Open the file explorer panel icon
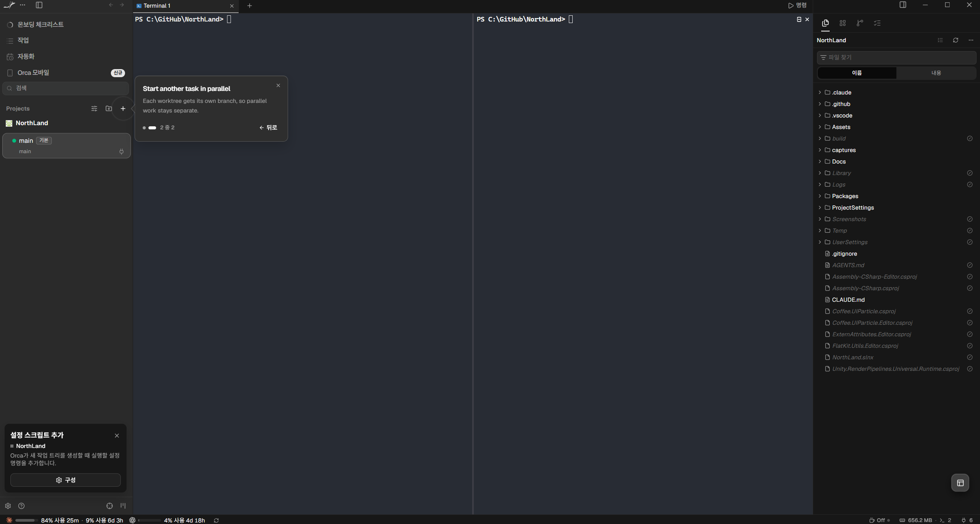This screenshot has height=524, width=980. [x=825, y=23]
